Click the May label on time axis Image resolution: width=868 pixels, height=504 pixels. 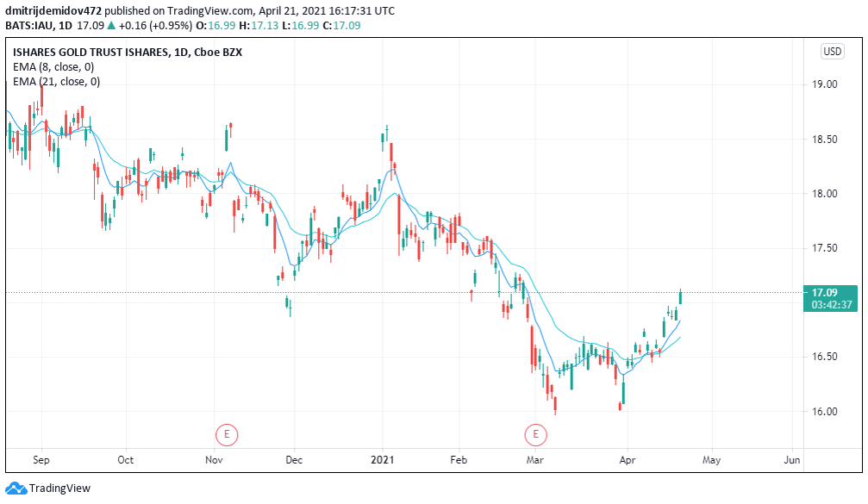(x=711, y=460)
